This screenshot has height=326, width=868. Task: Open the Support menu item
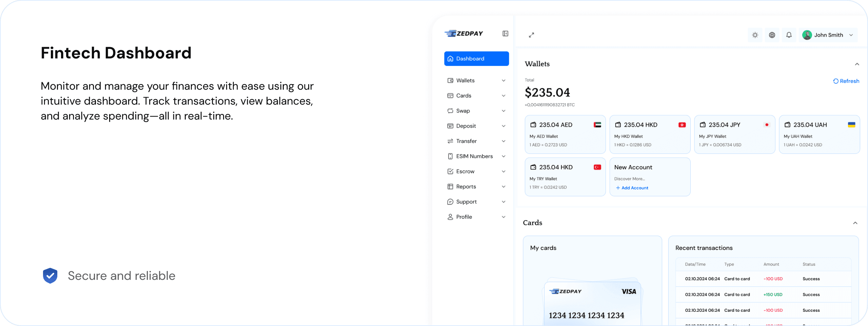point(466,201)
